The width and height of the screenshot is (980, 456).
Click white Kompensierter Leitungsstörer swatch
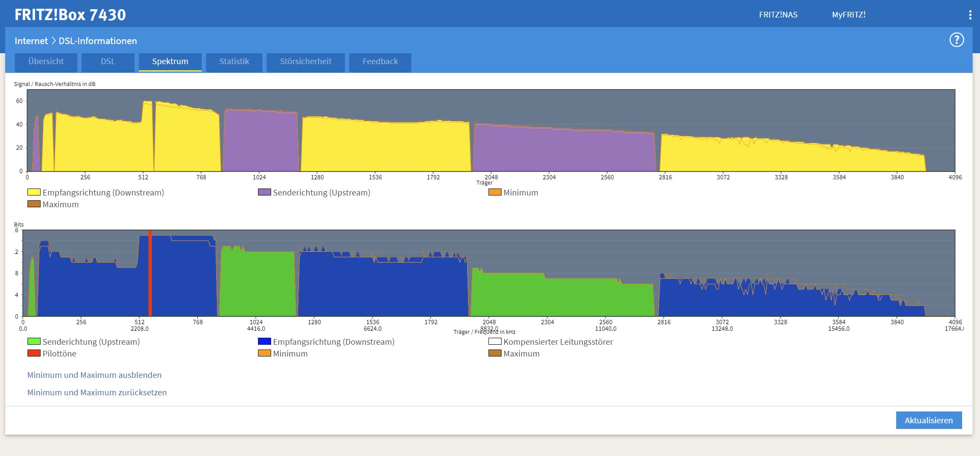(495, 341)
